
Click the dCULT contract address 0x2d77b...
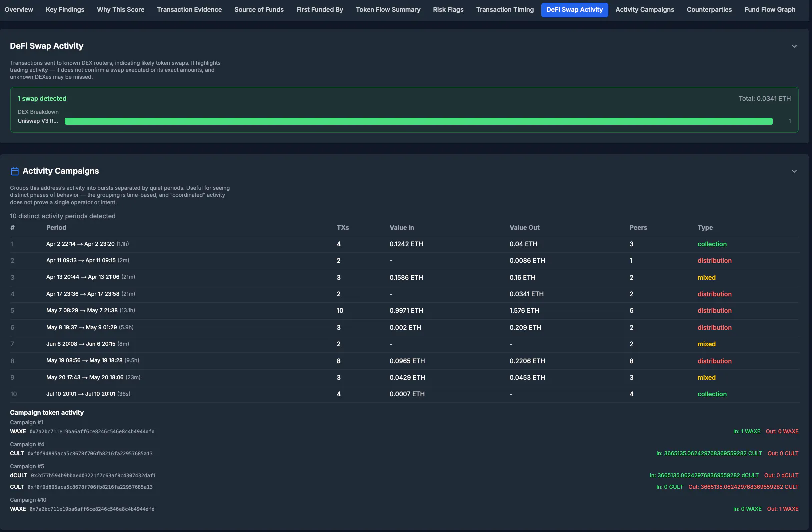point(93,476)
